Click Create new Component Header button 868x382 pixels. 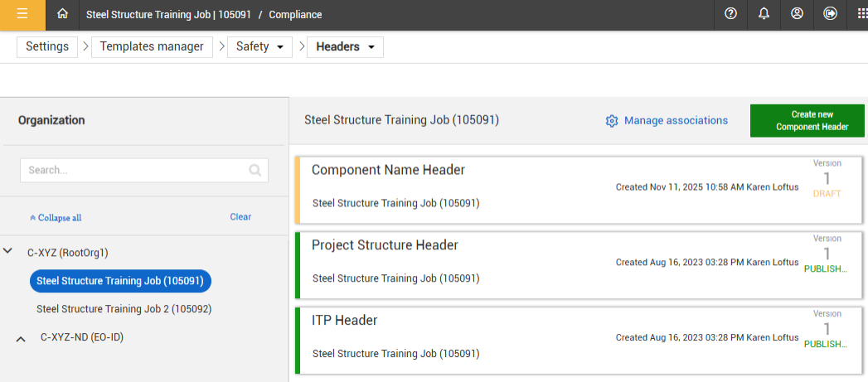pos(807,121)
